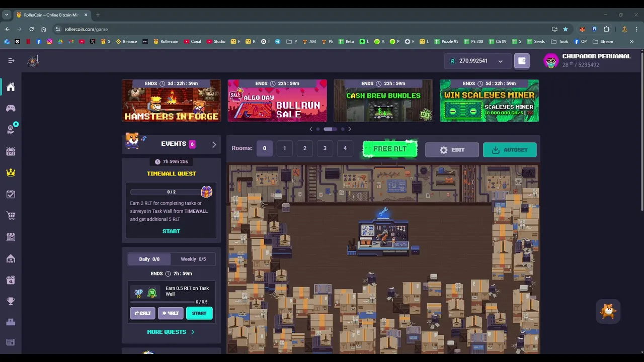The height and width of the screenshot is (362, 644).
Task: Open the marketplace stall sidebar icon
Action: [11, 237]
